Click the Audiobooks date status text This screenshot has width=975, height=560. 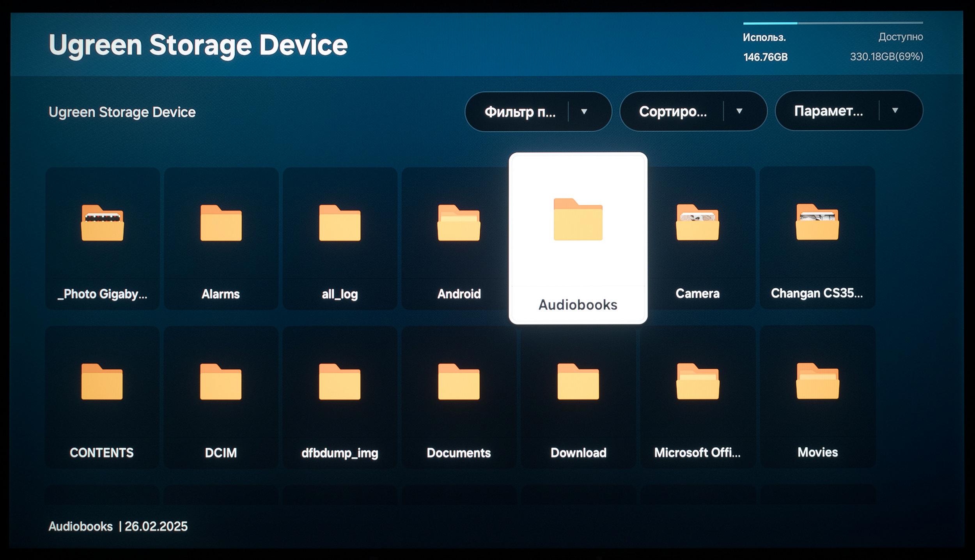pyautogui.click(x=118, y=526)
